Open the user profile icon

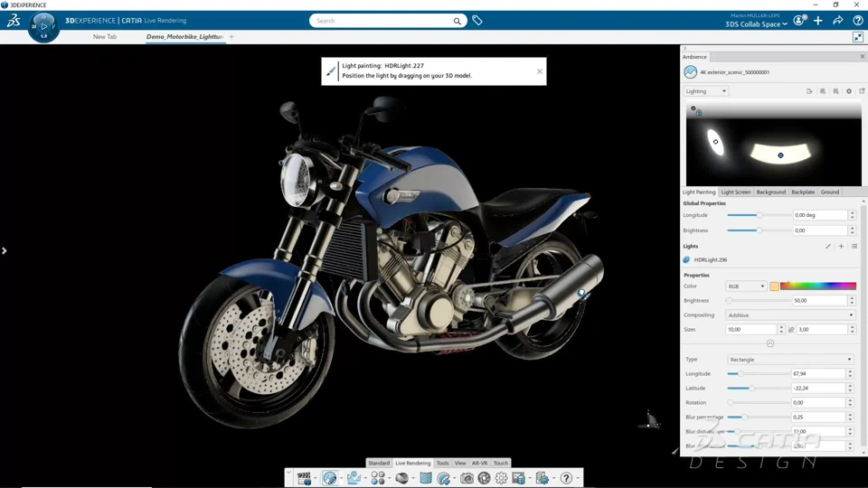pyautogui.click(x=798, y=21)
